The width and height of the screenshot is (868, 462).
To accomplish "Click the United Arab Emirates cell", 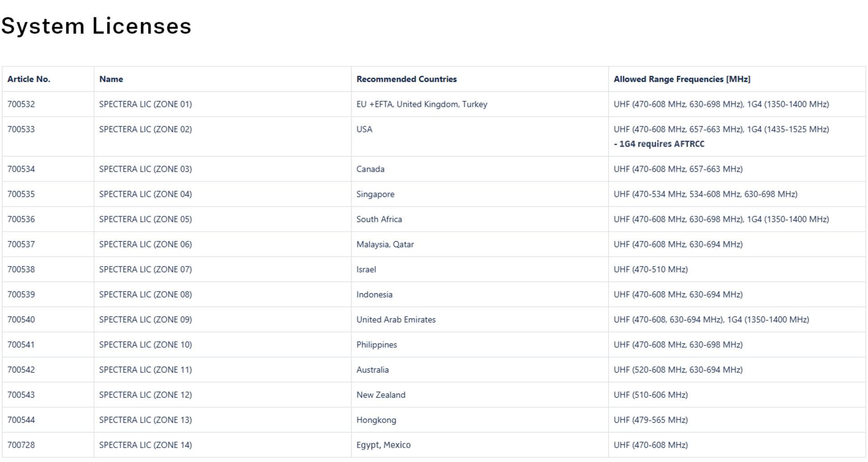I will [x=396, y=320].
